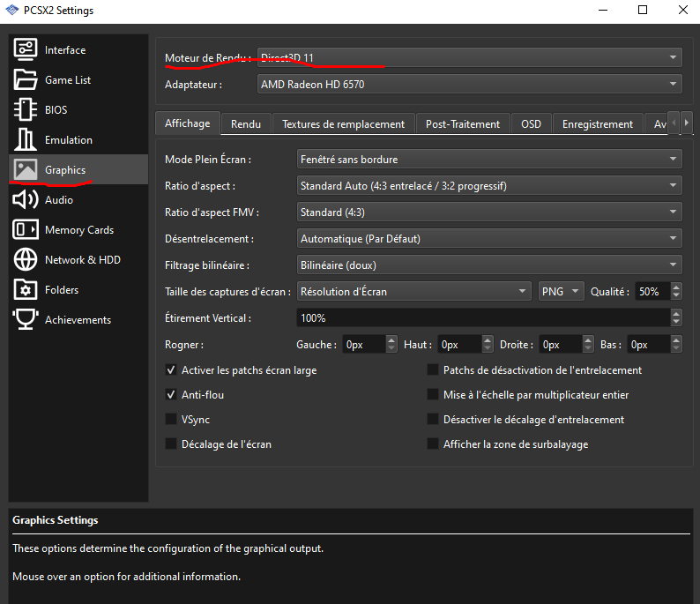Open the Adaptateur AMD Radeon dropdown
Viewport: 700px width, 604px height.
click(470, 84)
